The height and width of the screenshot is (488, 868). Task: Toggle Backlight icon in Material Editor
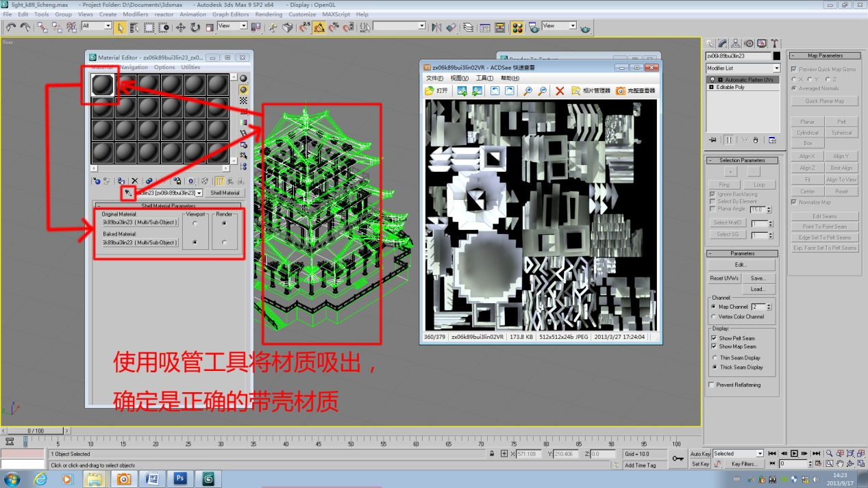coord(243,89)
